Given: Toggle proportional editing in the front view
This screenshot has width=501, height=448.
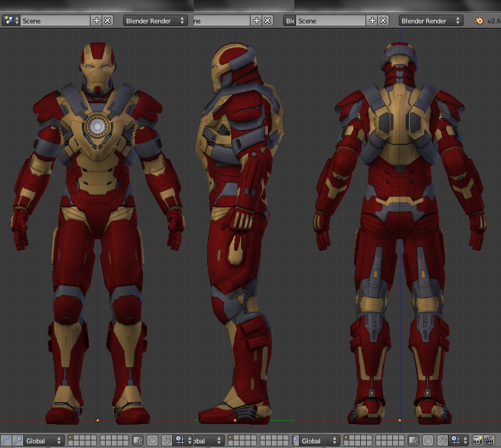Looking at the screenshot, I should tap(152, 440).
